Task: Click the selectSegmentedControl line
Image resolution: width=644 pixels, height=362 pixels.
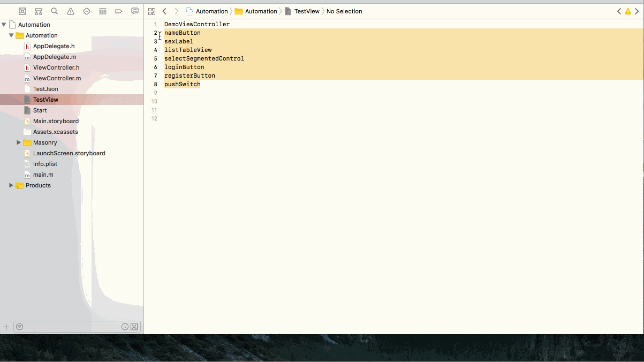Action: pyautogui.click(x=204, y=58)
